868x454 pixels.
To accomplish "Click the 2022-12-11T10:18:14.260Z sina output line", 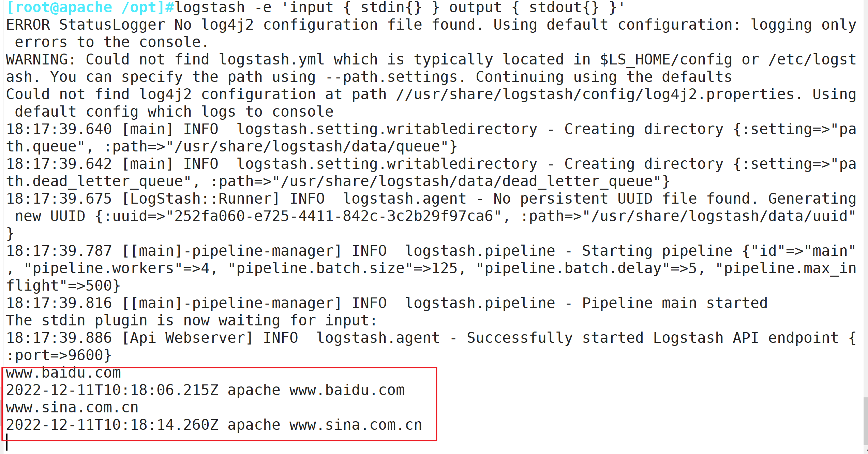I will point(214,425).
